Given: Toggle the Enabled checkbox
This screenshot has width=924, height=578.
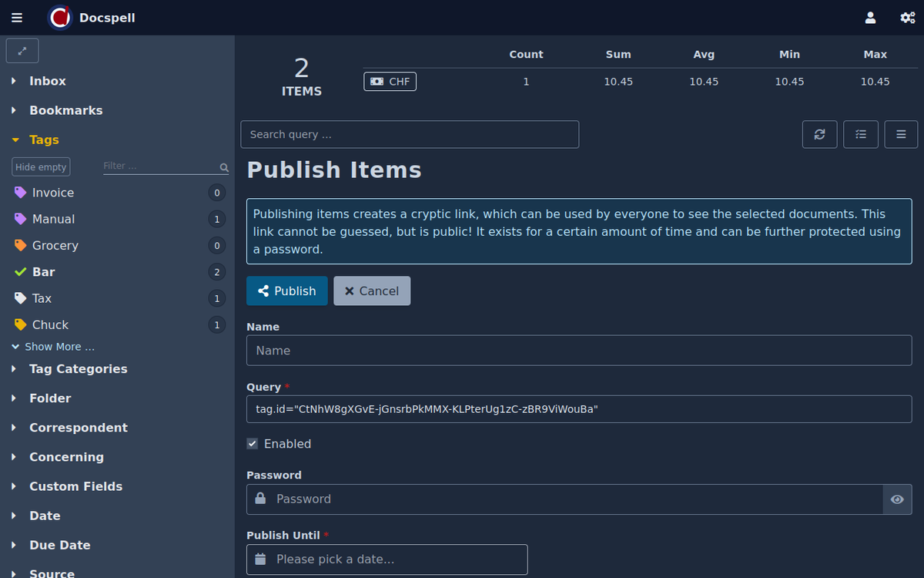Looking at the screenshot, I should pos(253,444).
